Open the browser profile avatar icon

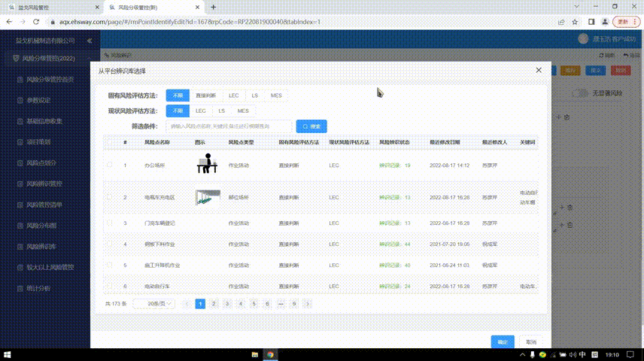[x=605, y=22]
